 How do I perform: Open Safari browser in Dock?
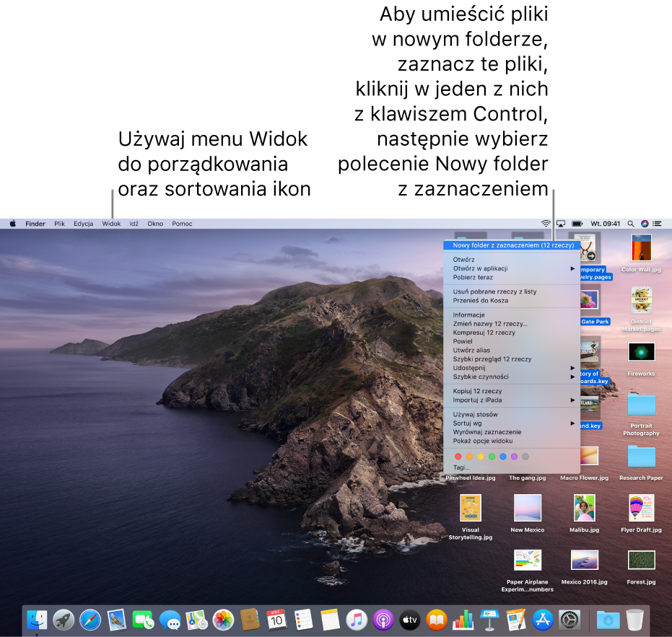[90, 620]
